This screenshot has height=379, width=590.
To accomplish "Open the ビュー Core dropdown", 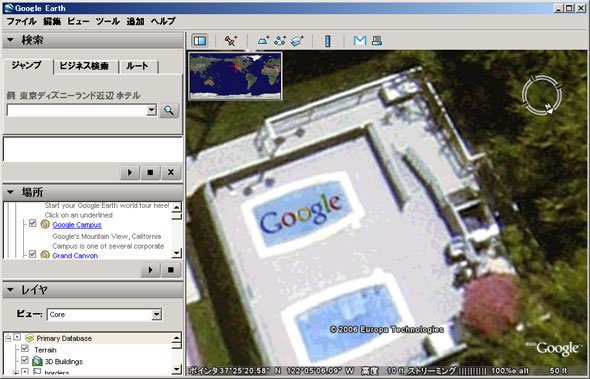I will point(156,314).
